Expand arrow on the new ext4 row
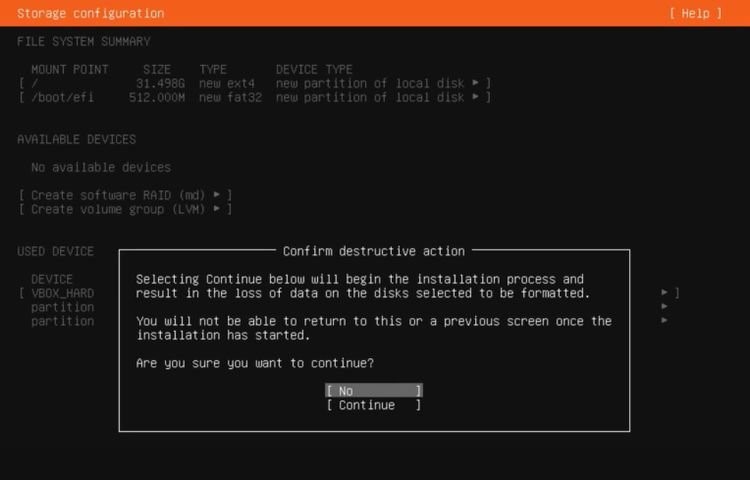750x480 pixels. point(475,83)
